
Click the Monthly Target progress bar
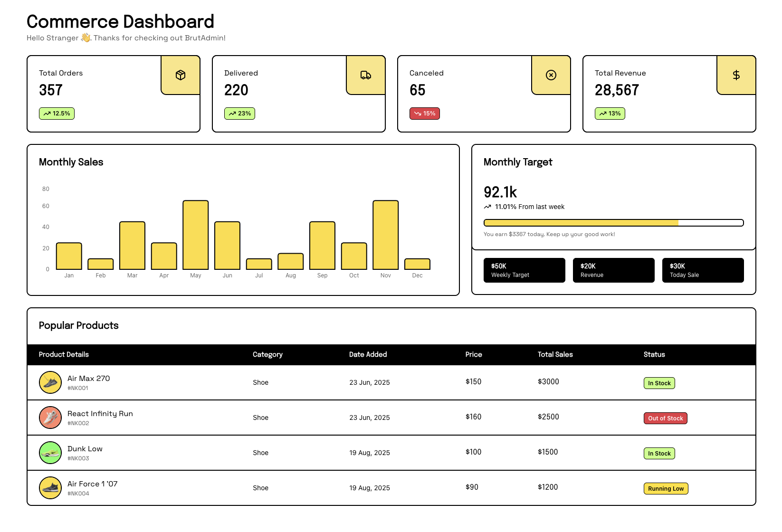(613, 223)
